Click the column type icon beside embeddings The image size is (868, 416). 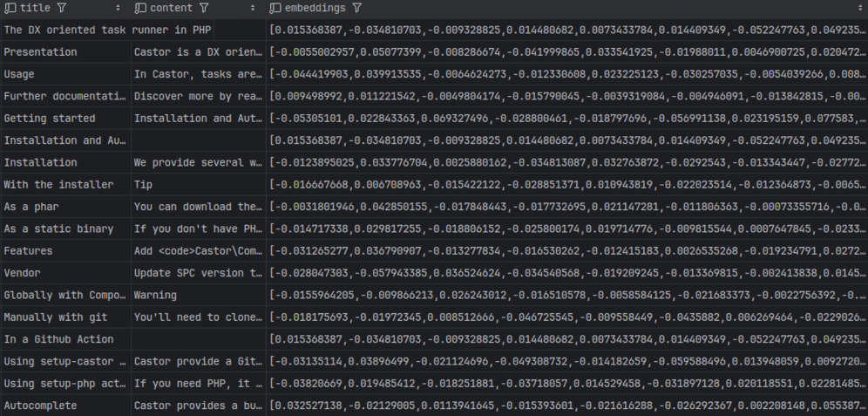(276, 9)
